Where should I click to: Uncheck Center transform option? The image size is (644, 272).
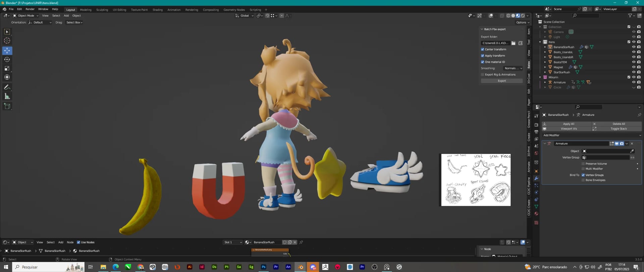[483, 49]
